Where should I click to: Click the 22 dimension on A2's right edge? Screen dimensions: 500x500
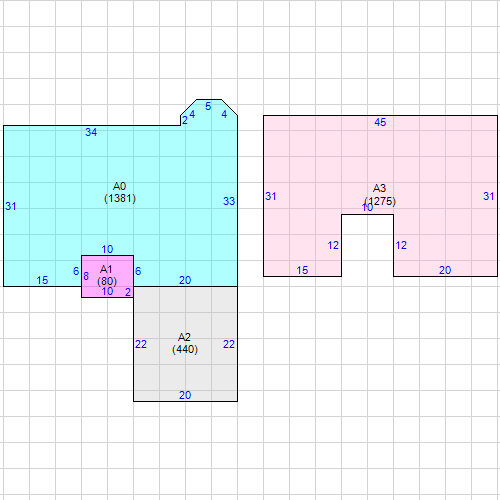[229, 344]
